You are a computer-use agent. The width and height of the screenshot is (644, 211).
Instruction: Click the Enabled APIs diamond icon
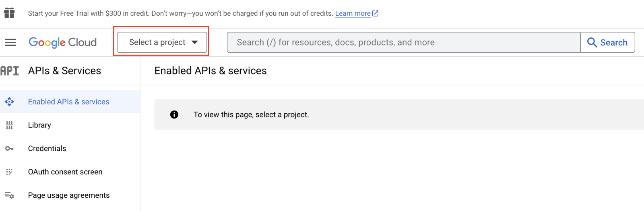click(x=9, y=102)
